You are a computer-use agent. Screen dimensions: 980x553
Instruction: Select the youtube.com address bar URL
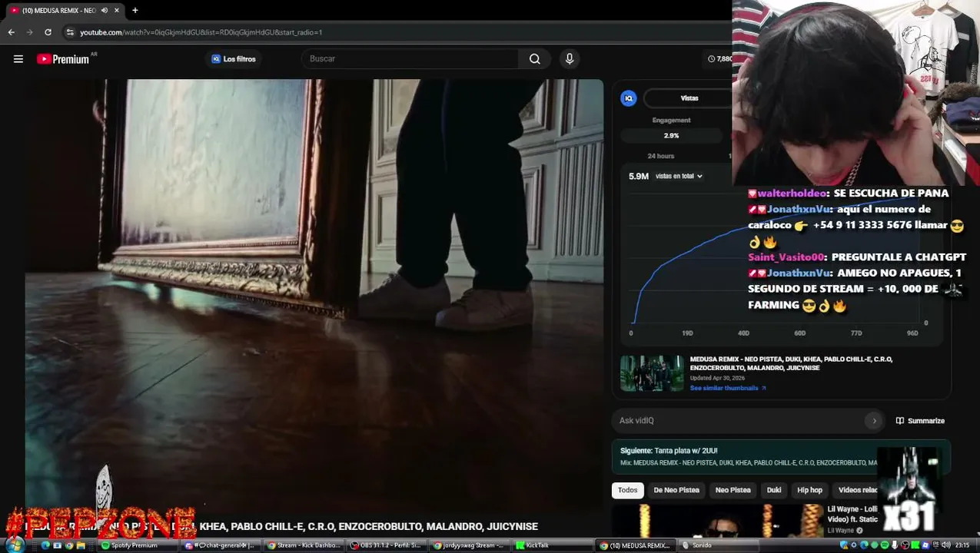pyautogui.click(x=201, y=32)
